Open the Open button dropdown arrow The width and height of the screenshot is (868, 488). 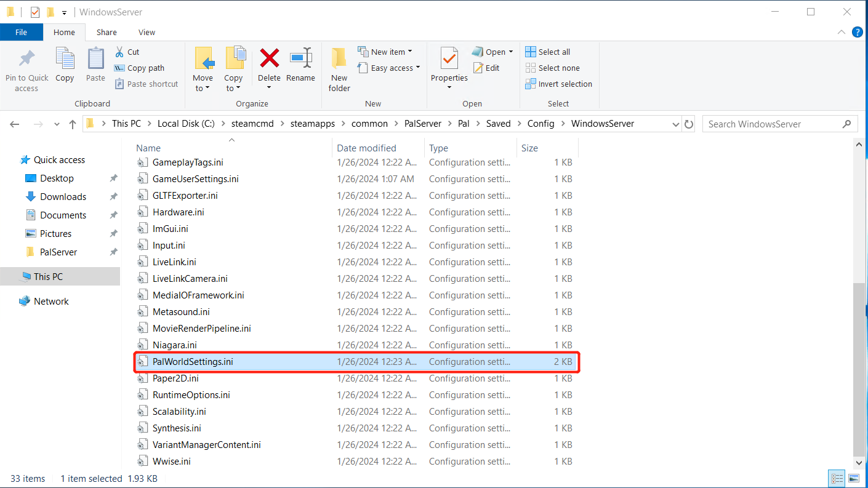point(511,52)
